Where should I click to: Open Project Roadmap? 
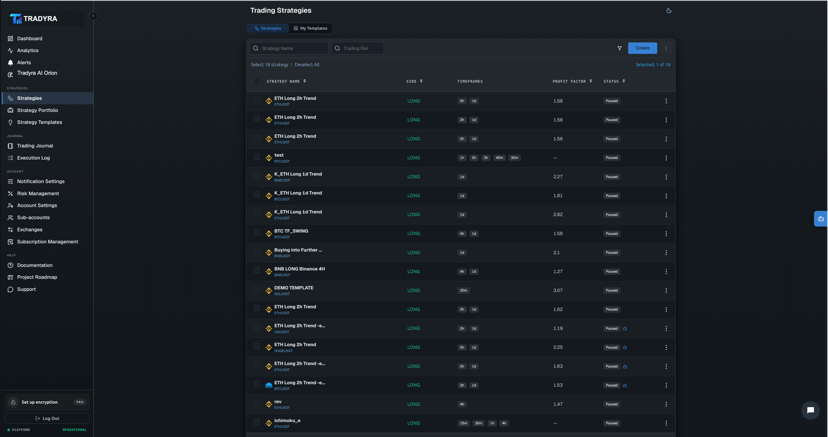37,277
